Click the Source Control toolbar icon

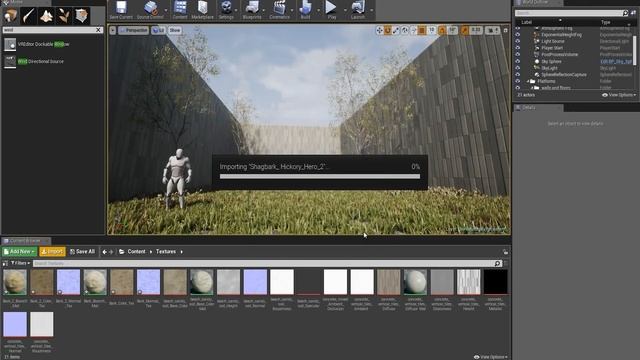point(150,10)
